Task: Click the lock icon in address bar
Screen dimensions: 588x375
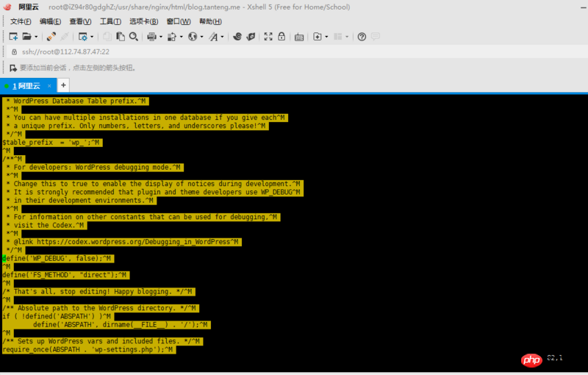Action: click(x=14, y=51)
